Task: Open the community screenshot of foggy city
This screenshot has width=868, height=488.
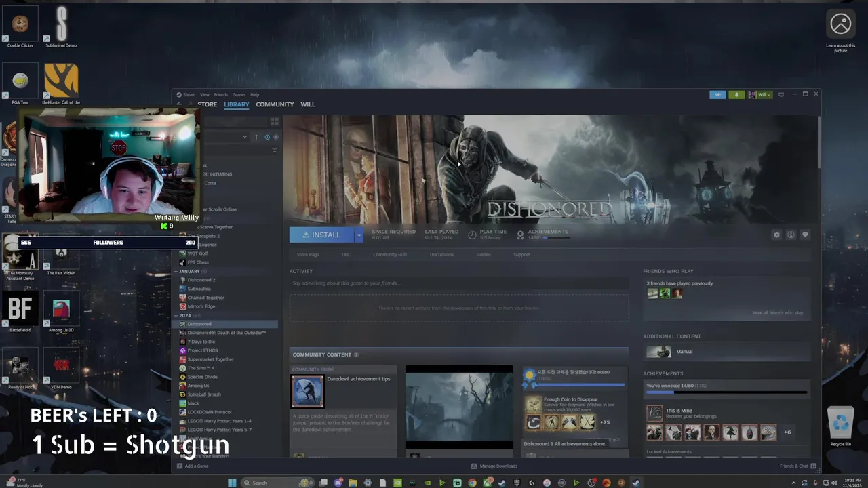Action: pyautogui.click(x=459, y=407)
